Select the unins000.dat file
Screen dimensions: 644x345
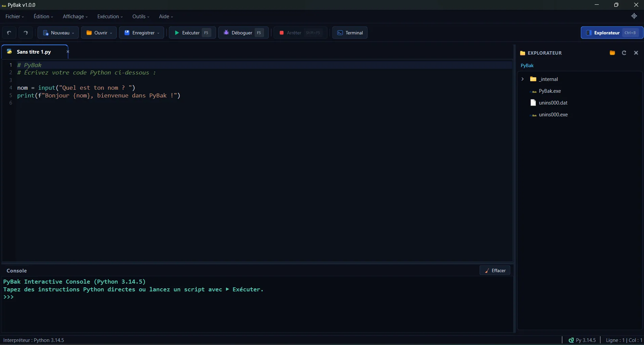(x=553, y=103)
